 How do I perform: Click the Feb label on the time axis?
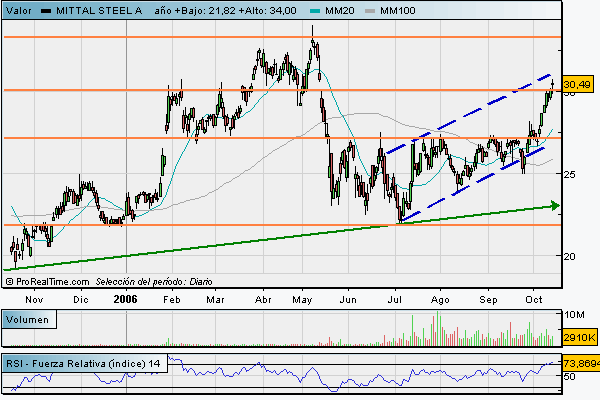click(171, 299)
